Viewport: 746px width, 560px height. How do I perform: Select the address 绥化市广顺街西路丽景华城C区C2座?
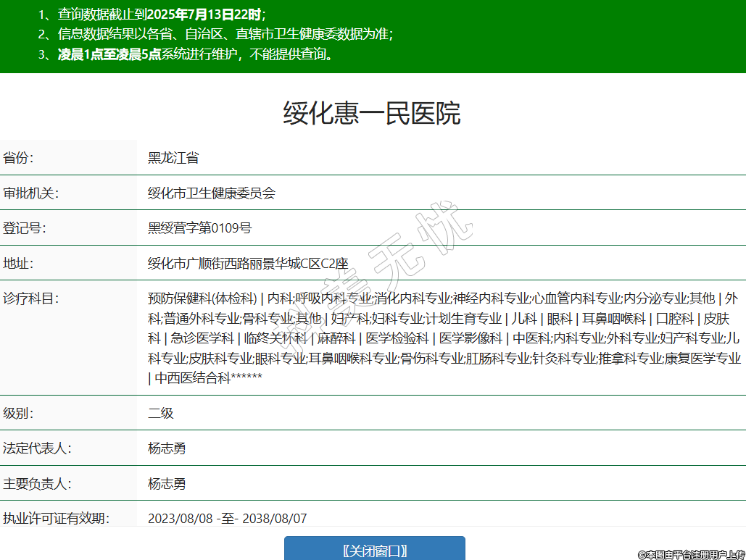pyautogui.click(x=248, y=263)
